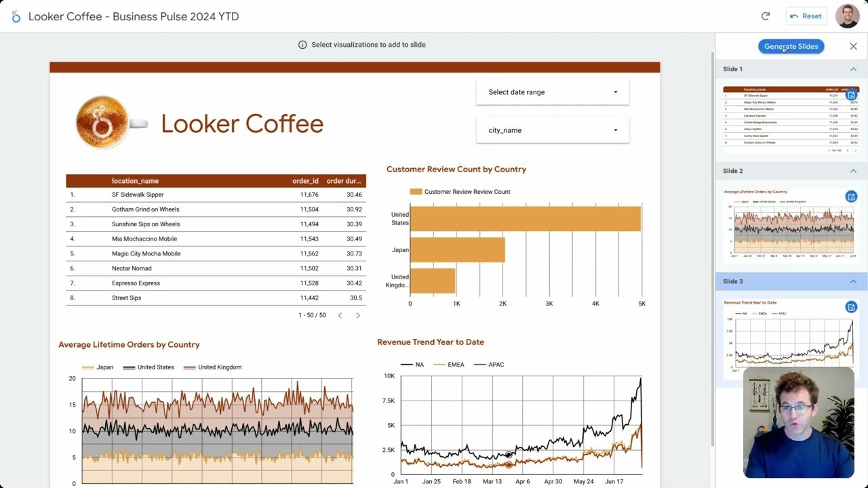This screenshot has height=488, width=868.
Task: Click the Espresso Express row
Action: 216,283
